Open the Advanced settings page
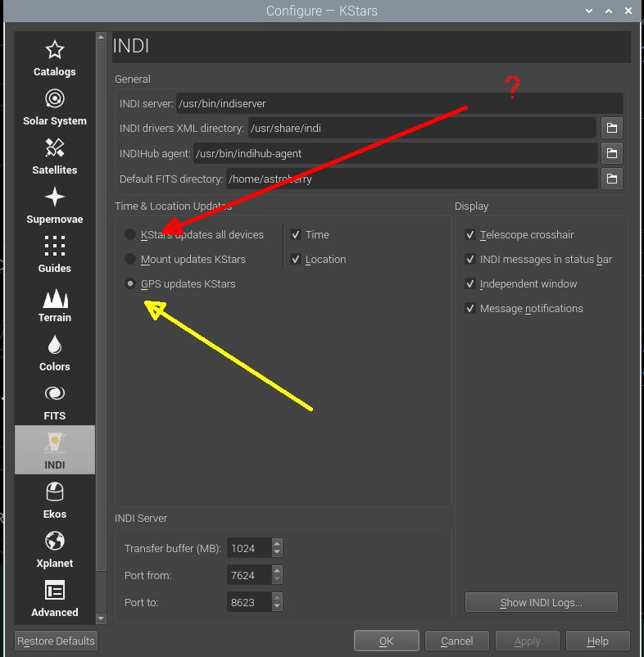Viewport: 644px width, 657px height. pos(54,598)
